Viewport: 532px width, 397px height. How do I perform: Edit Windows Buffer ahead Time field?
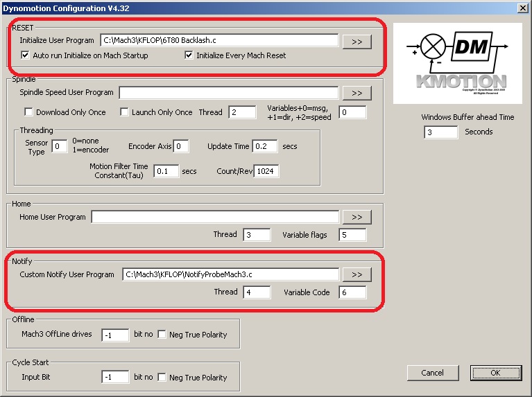(441, 132)
